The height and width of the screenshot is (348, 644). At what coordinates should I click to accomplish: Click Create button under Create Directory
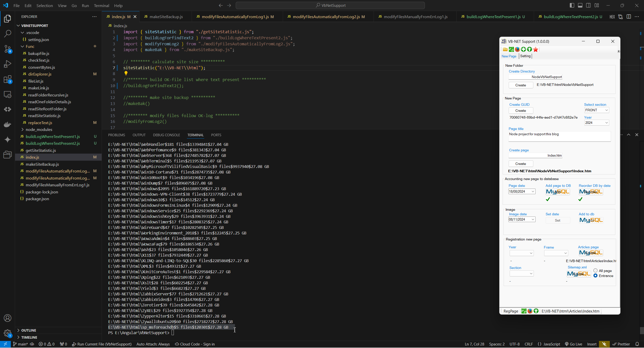click(x=520, y=85)
